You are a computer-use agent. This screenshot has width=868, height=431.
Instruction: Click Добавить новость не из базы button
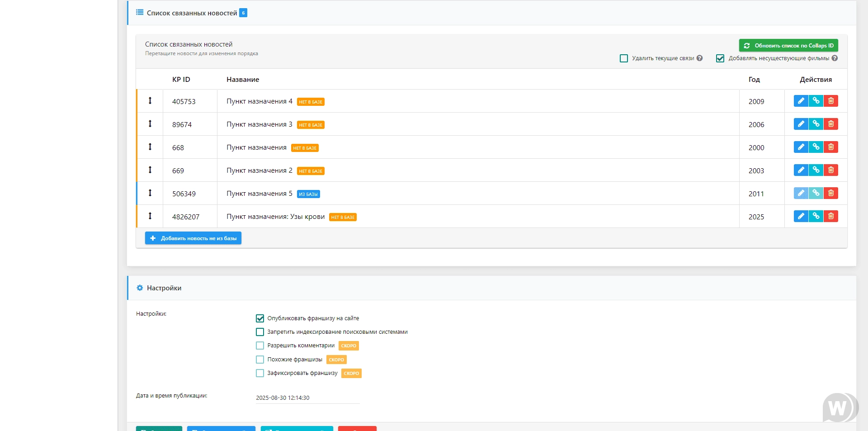click(193, 238)
